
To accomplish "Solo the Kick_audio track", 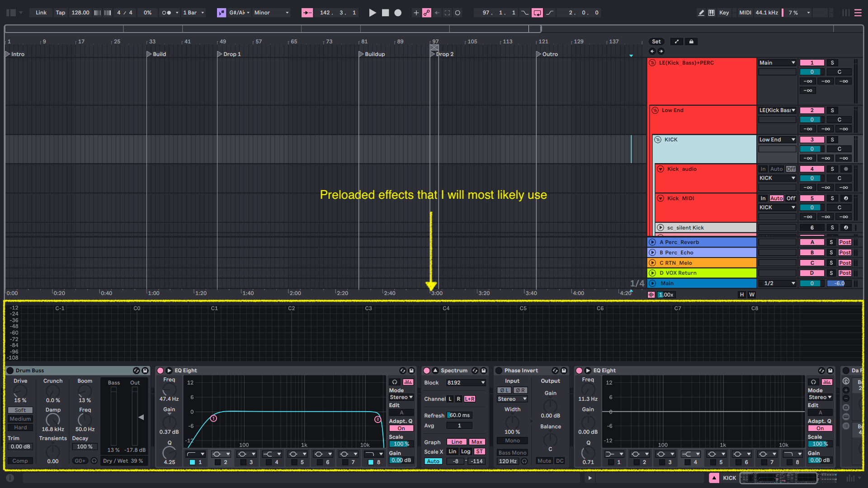I will (x=832, y=169).
